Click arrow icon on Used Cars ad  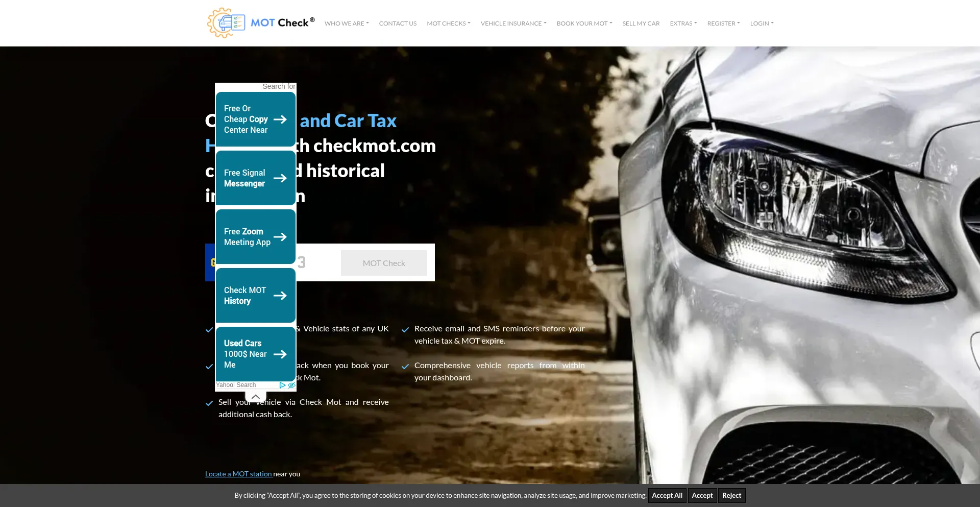280,354
